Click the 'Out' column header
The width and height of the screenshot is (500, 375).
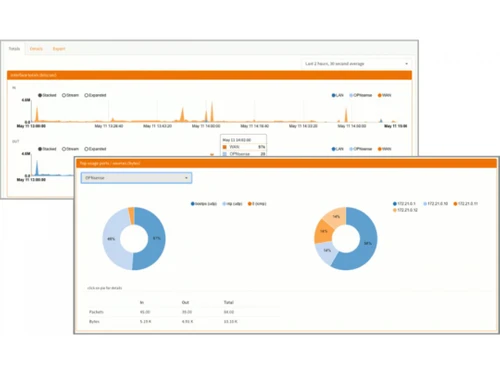pyautogui.click(x=185, y=302)
